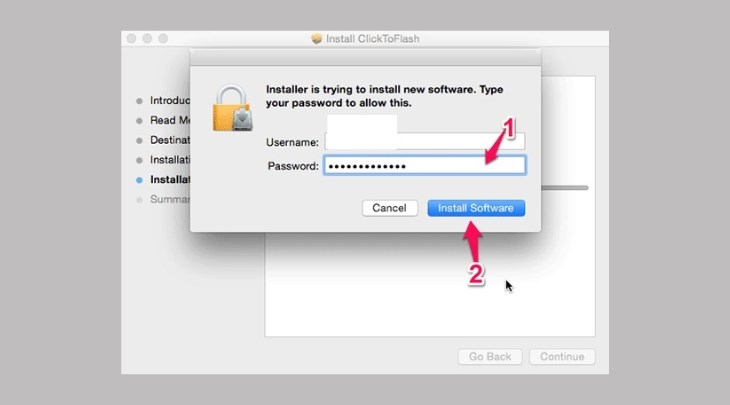Select the Username text field
This screenshot has width=730, height=405.
tap(425, 142)
